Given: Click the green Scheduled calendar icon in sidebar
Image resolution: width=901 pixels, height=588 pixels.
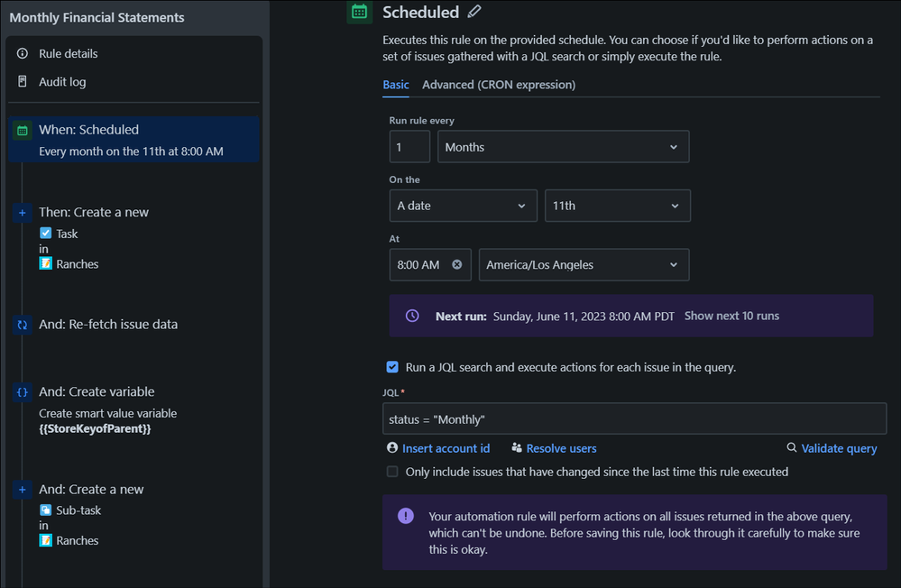Looking at the screenshot, I should [23, 131].
